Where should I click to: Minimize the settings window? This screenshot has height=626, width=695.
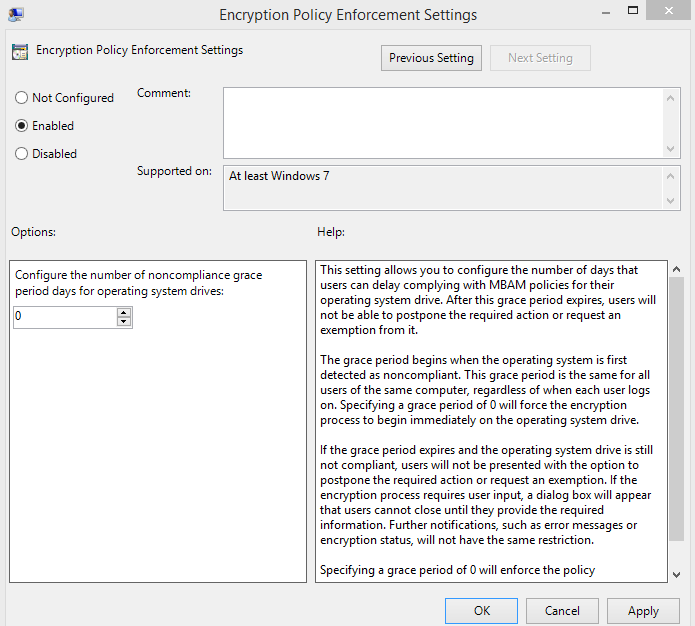606,11
